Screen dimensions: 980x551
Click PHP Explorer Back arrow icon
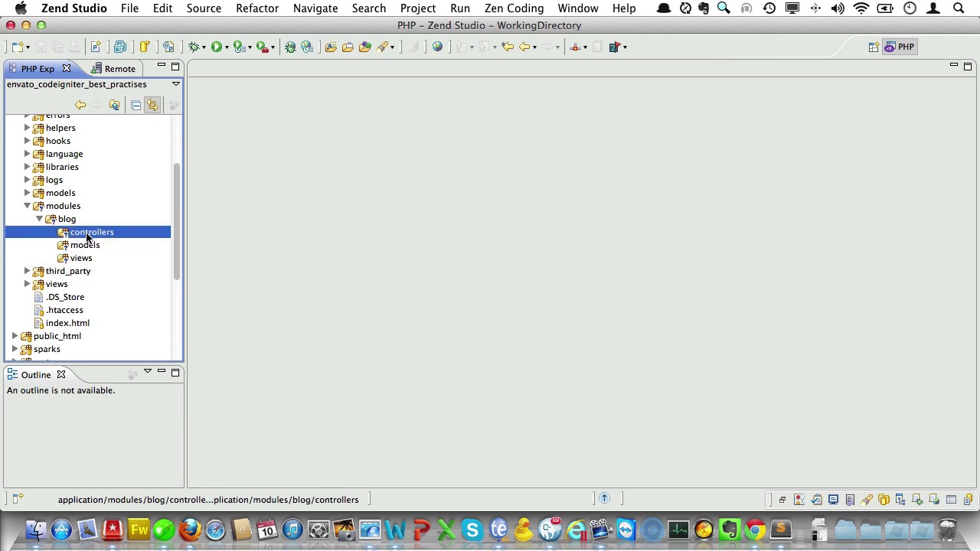[80, 105]
